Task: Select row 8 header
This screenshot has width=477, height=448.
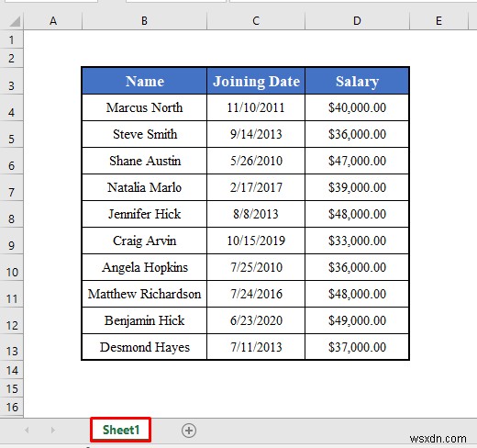Action: [x=12, y=215]
